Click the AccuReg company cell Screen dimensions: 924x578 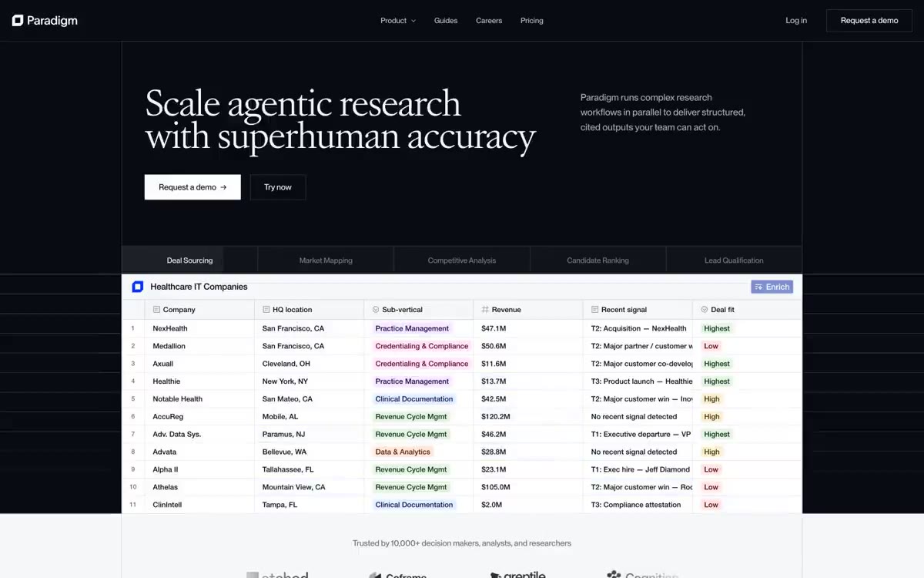point(199,417)
